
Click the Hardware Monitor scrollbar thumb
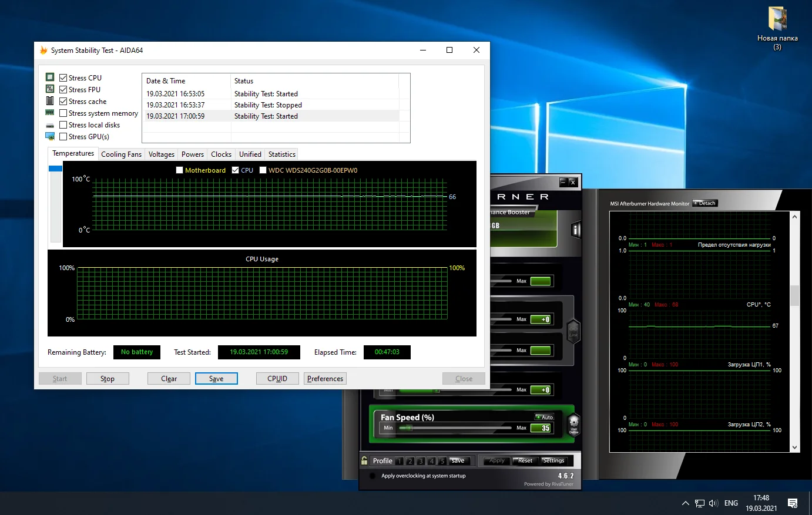tap(795, 295)
